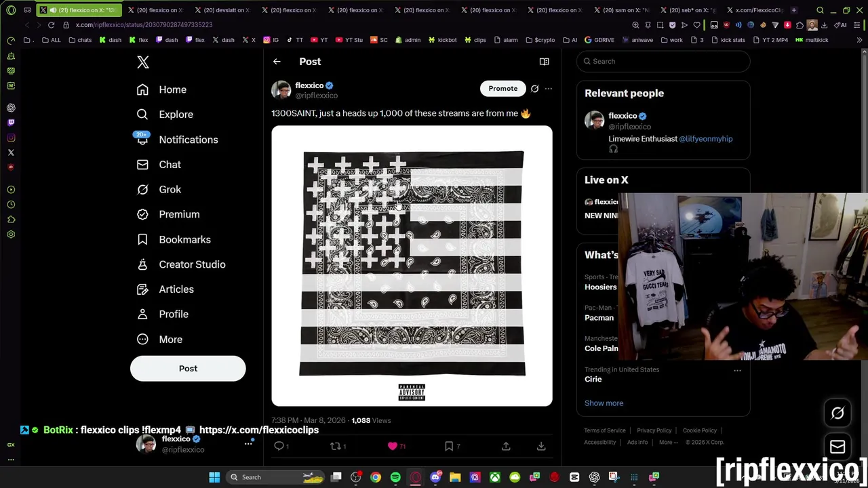Viewport: 868px width, 488px height.
Task: Toggle like heart on the post
Action: (x=392, y=446)
